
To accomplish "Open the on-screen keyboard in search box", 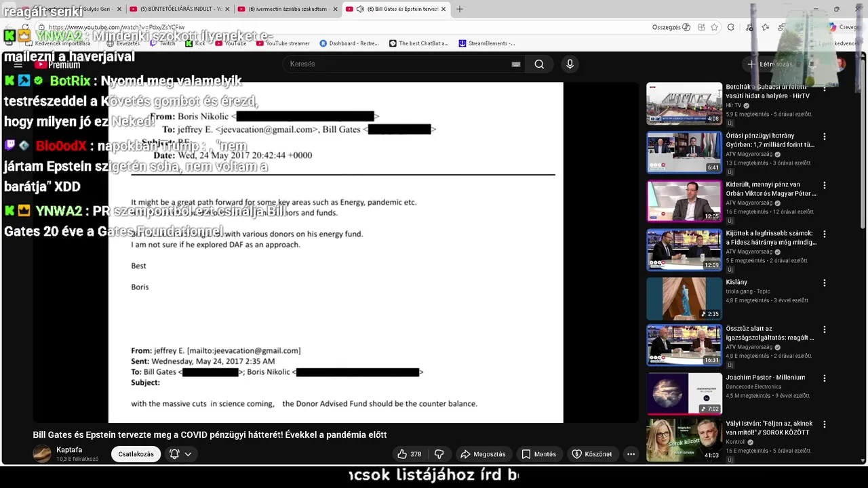I will point(516,64).
